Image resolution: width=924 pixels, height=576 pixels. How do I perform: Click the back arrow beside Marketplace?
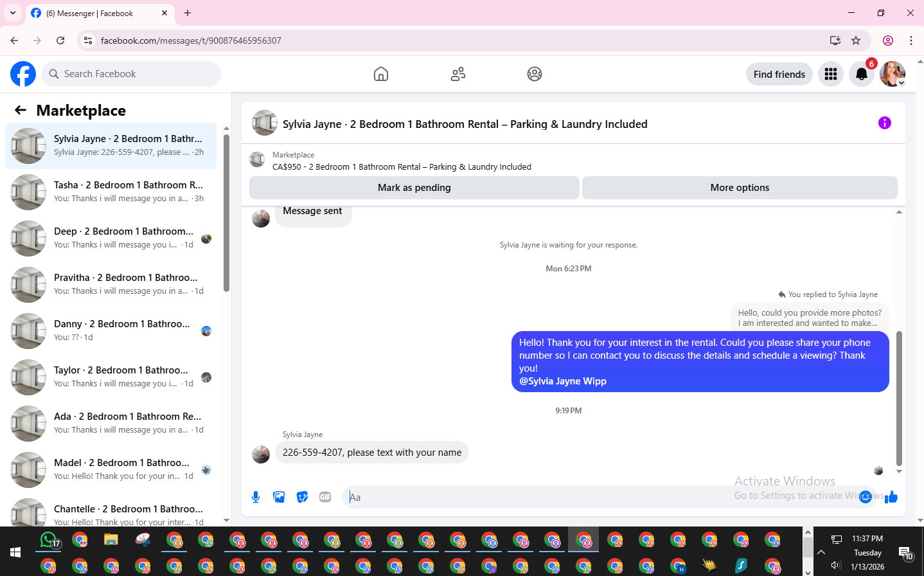point(21,110)
